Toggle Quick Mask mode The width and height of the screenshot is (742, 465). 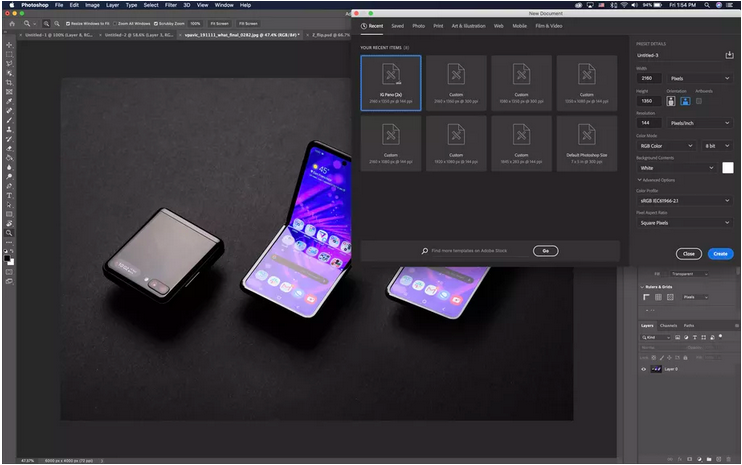tap(9, 272)
